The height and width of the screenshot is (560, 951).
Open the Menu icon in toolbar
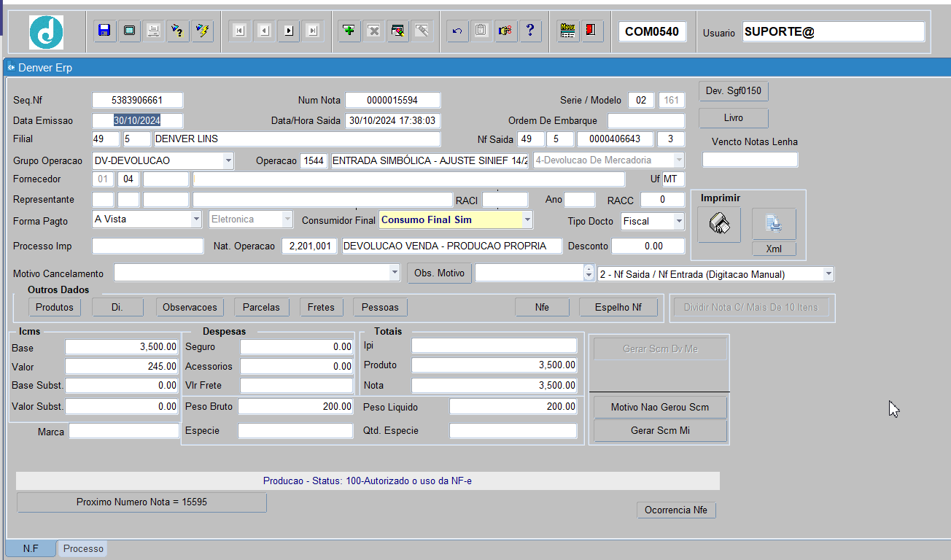point(568,31)
